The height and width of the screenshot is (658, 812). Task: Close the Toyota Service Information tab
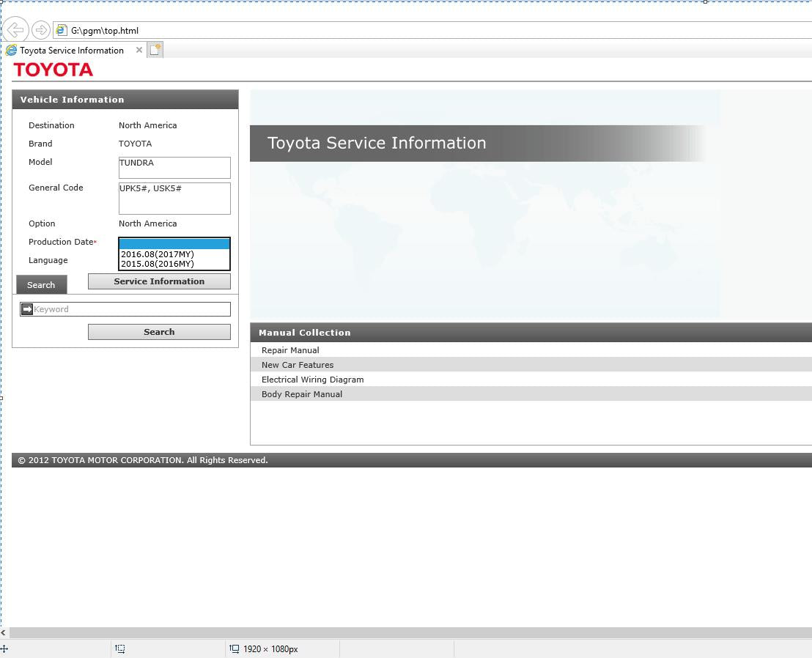pos(139,50)
